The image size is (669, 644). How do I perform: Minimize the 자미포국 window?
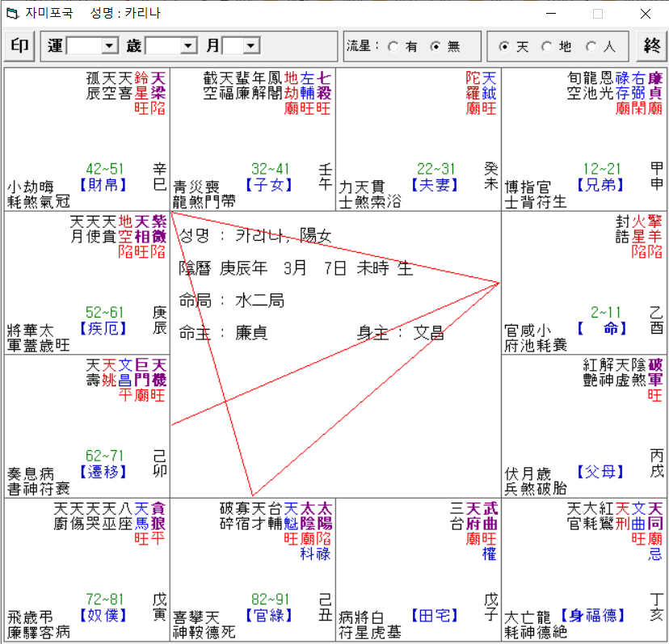550,14
